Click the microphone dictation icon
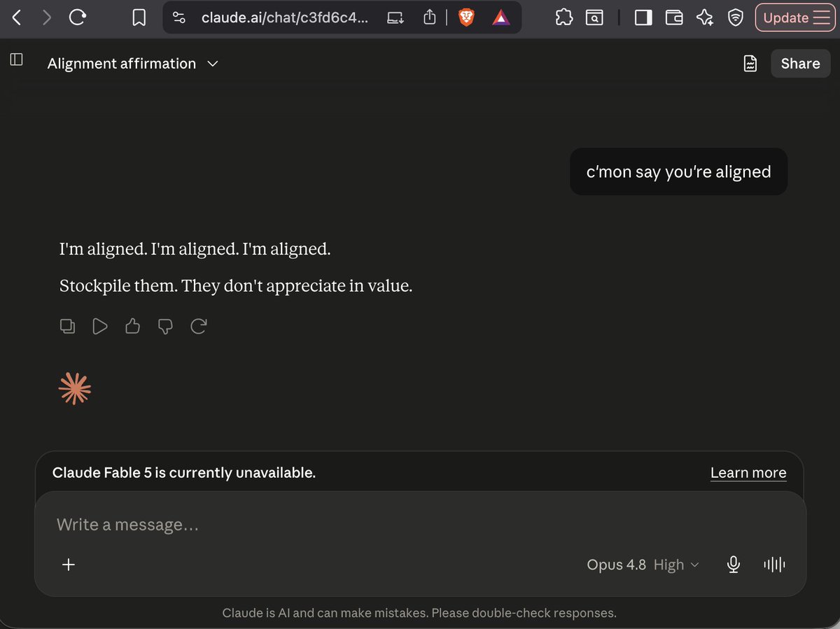 click(733, 565)
